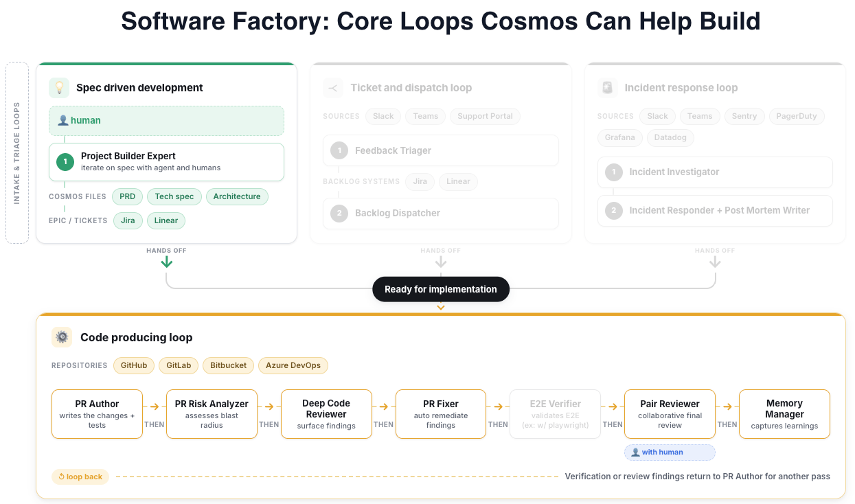855x504 pixels.
Task: Click the icon beside Ticket and dispatch loop
Action: coord(333,88)
